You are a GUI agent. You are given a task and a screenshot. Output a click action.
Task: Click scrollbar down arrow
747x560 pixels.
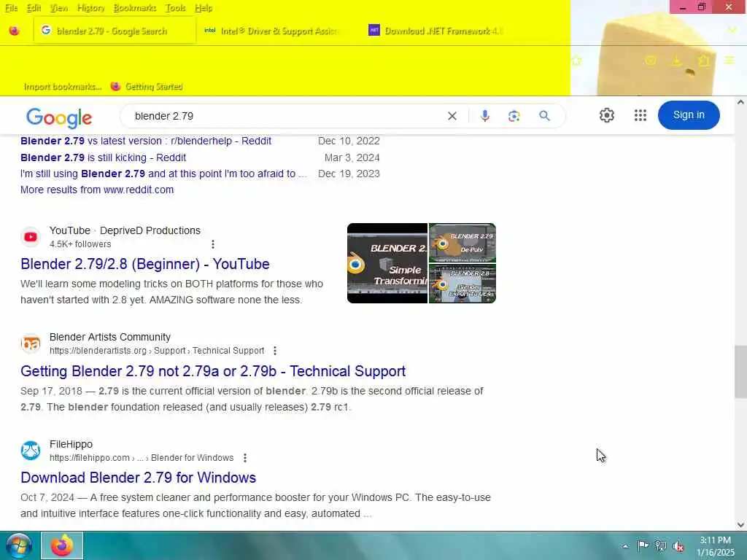pyautogui.click(x=740, y=525)
